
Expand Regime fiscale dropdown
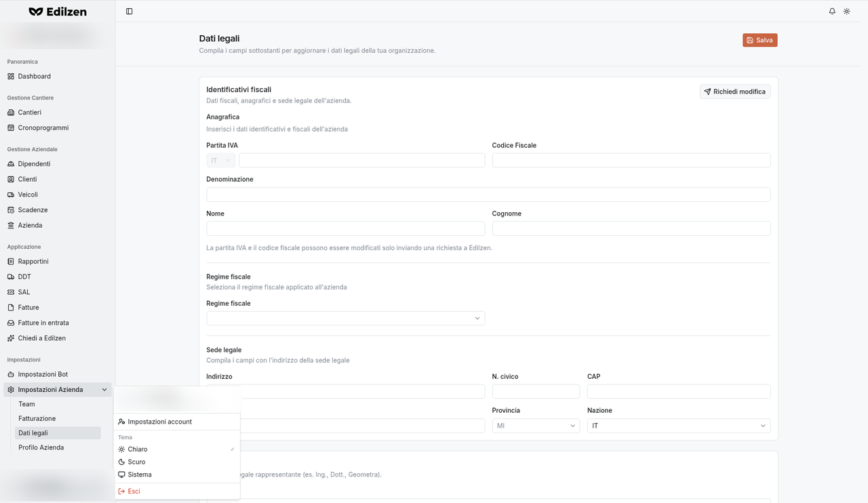point(346,318)
